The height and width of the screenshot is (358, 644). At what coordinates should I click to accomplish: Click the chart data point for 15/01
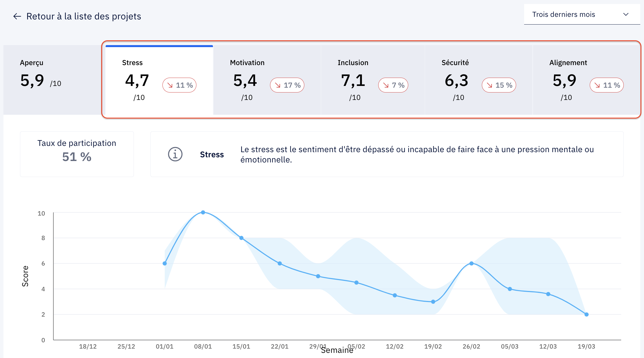click(x=241, y=238)
